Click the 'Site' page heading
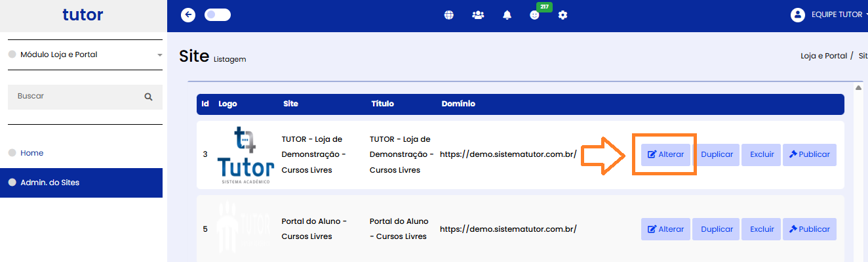This screenshot has width=868, height=262. [193, 56]
